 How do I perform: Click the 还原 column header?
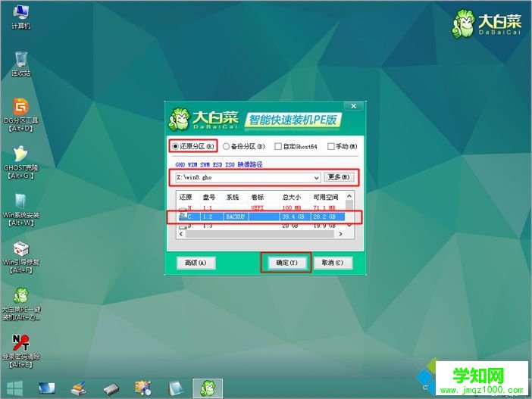186,197
